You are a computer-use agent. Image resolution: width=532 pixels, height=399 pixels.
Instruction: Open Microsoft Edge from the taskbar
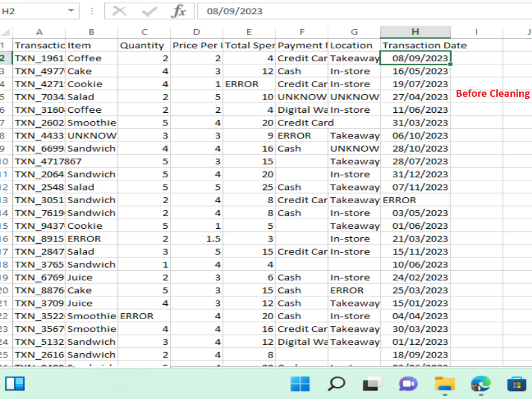click(481, 384)
